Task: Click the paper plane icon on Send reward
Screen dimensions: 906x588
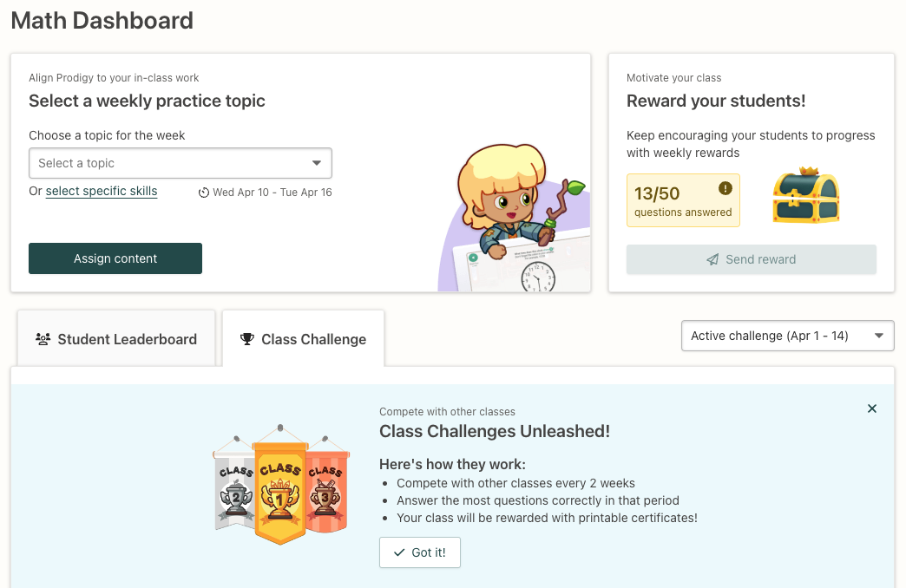Action: click(713, 259)
